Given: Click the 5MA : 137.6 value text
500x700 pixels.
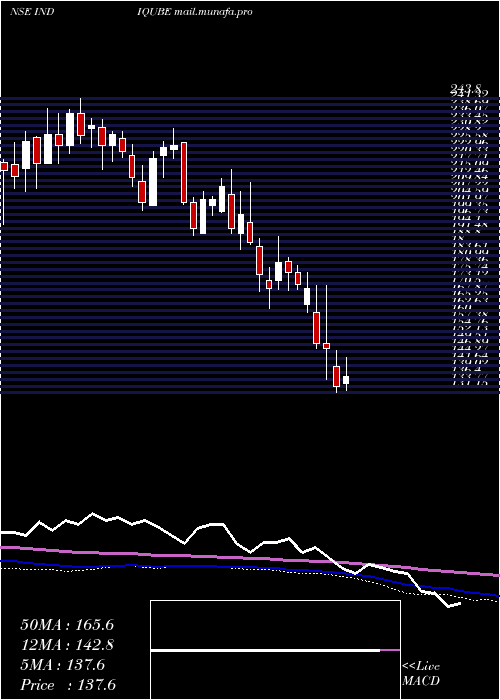Looking at the screenshot, I should 63,665.
